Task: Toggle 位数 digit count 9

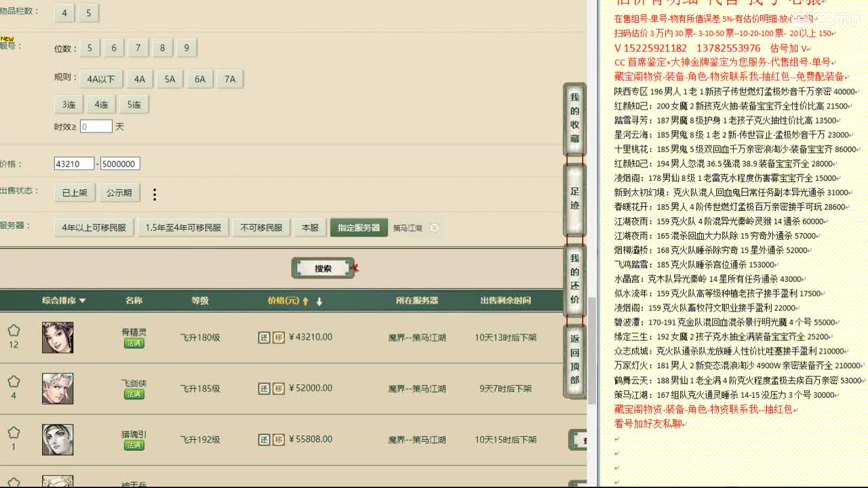Action: pos(186,48)
